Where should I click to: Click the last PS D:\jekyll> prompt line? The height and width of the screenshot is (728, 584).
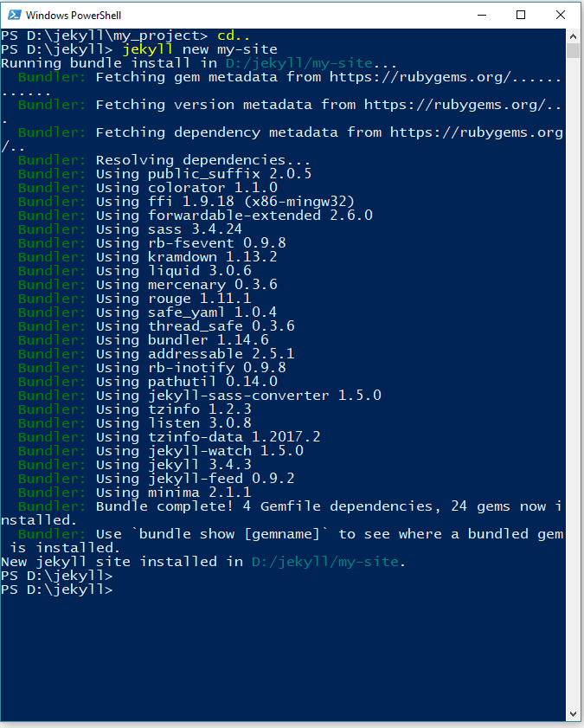coord(56,589)
